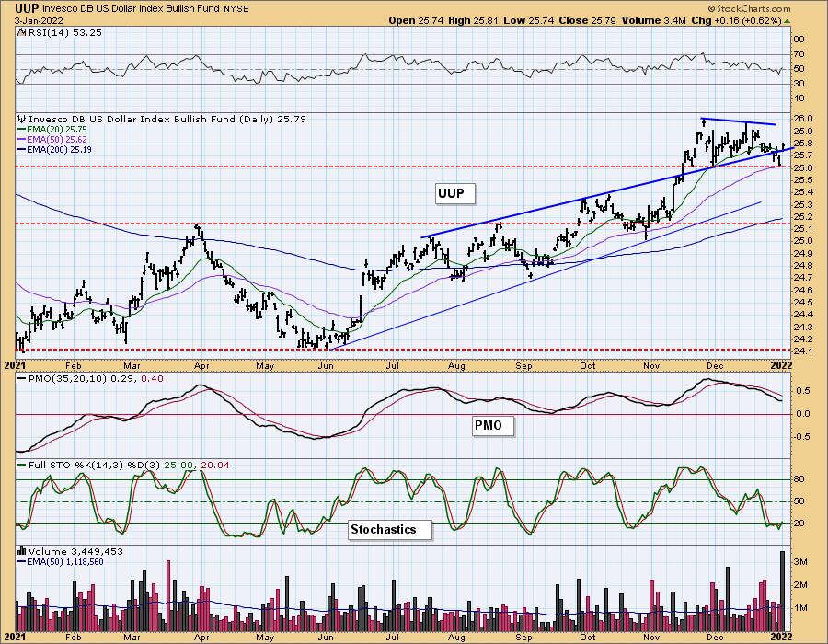
Task: Click the stochastics 80 axis level label
Action: (799, 479)
